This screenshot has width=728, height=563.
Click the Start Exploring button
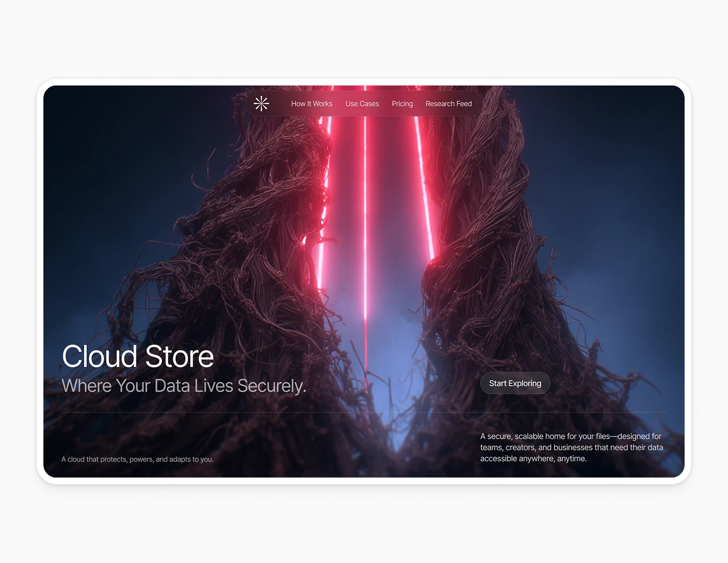click(x=515, y=383)
